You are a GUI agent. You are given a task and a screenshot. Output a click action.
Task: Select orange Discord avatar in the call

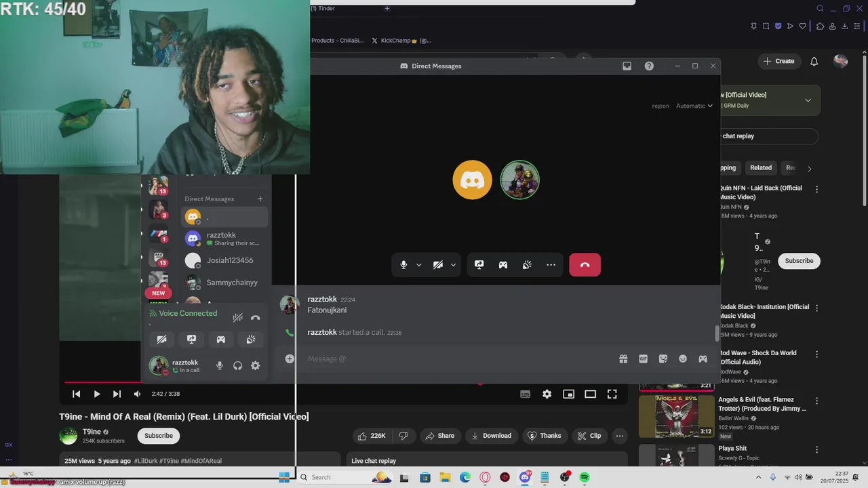473,180
